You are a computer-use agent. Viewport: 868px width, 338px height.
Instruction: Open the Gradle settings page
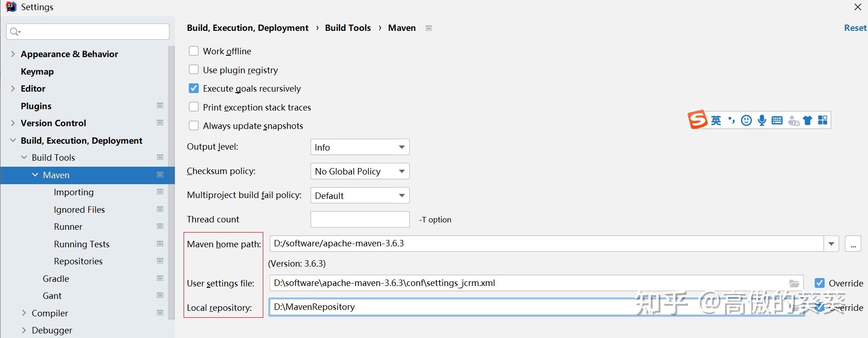pyautogui.click(x=56, y=279)
